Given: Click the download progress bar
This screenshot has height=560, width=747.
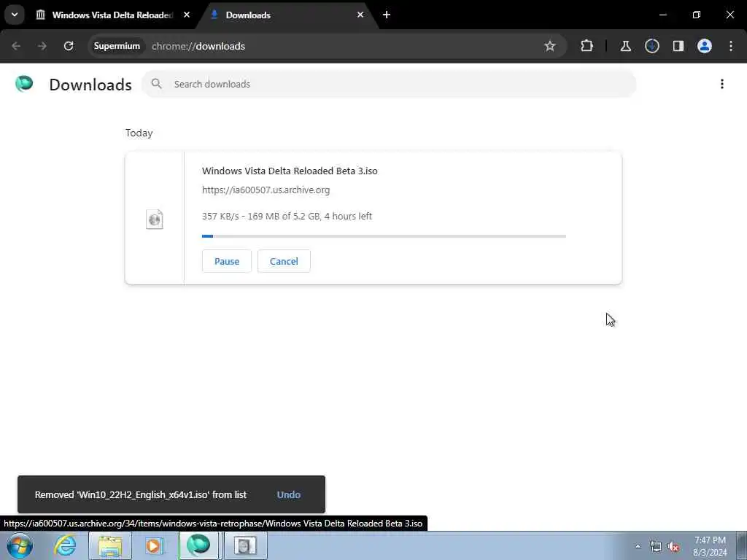Looking at the screenshot, I should coord(384,236).
